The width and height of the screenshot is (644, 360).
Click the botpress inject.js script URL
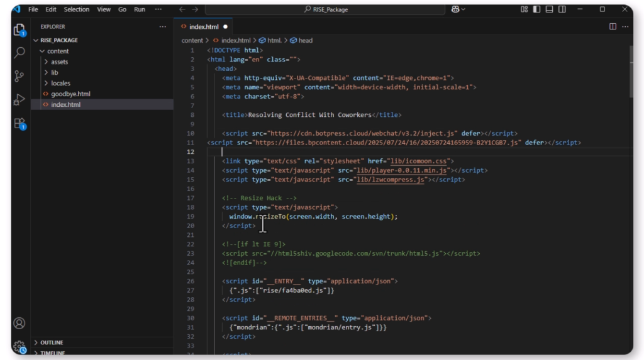(x=362, y=133)
